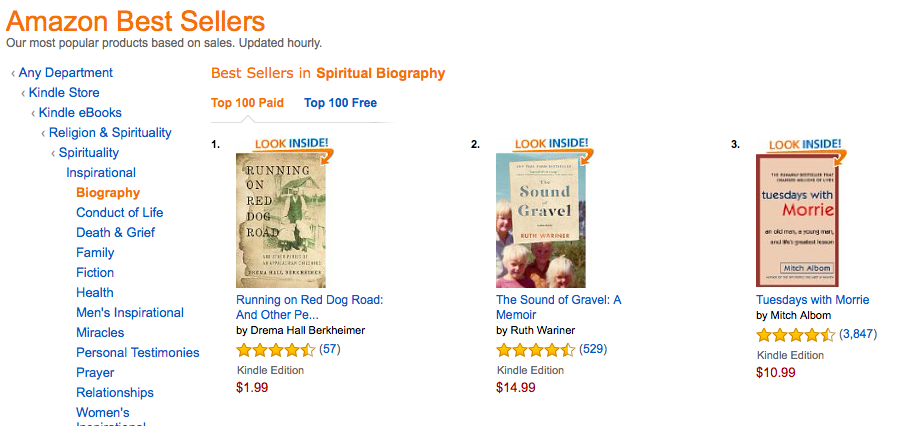Switch to Top 100 Free tab
The width and height of the screenshot is (916, 426).
click(x=340, y=103)
